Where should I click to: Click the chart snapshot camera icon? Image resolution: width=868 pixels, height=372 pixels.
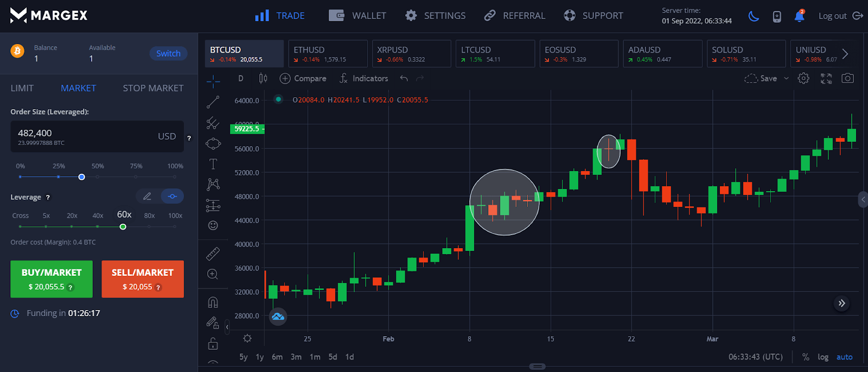coord(847,78)
